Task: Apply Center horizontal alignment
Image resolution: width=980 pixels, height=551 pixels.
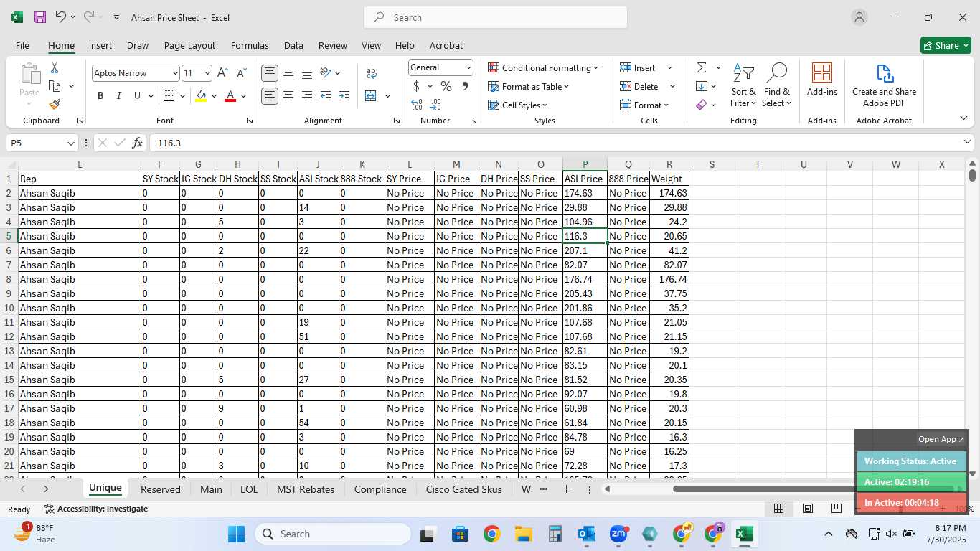Action: pos(288,95)
